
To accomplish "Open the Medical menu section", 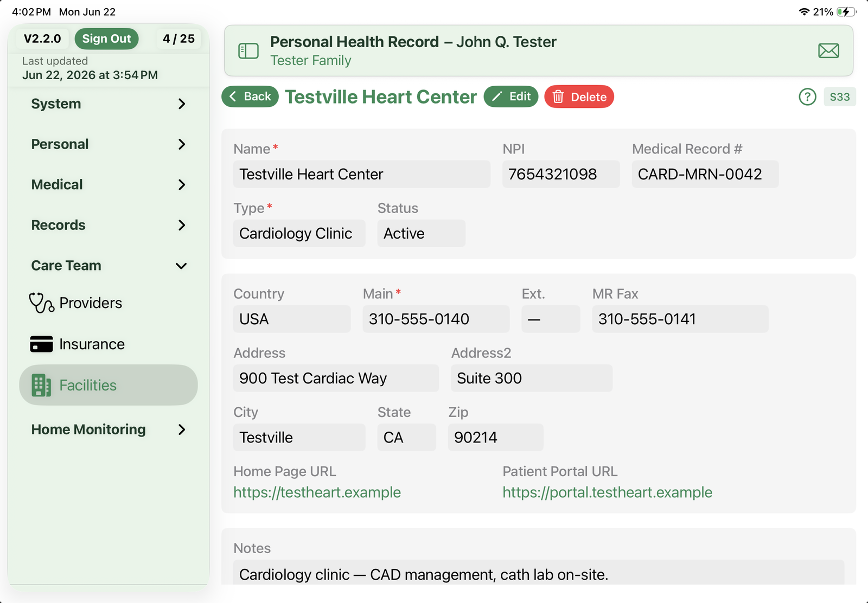I will [x=108, y=185].
